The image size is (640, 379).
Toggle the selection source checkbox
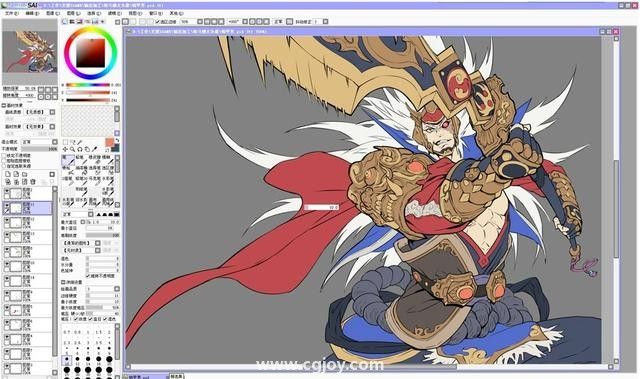(4, 166)
